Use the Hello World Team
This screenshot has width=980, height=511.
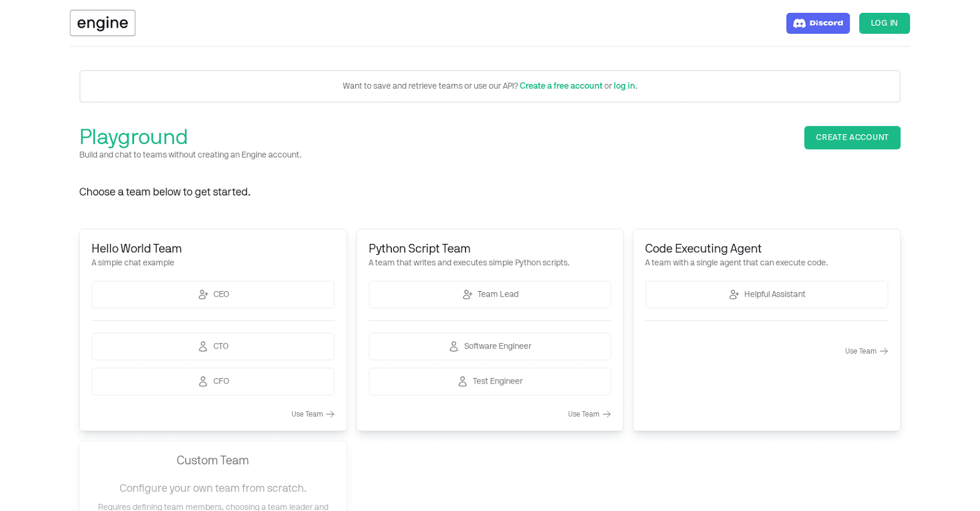[x=312, y=414]
